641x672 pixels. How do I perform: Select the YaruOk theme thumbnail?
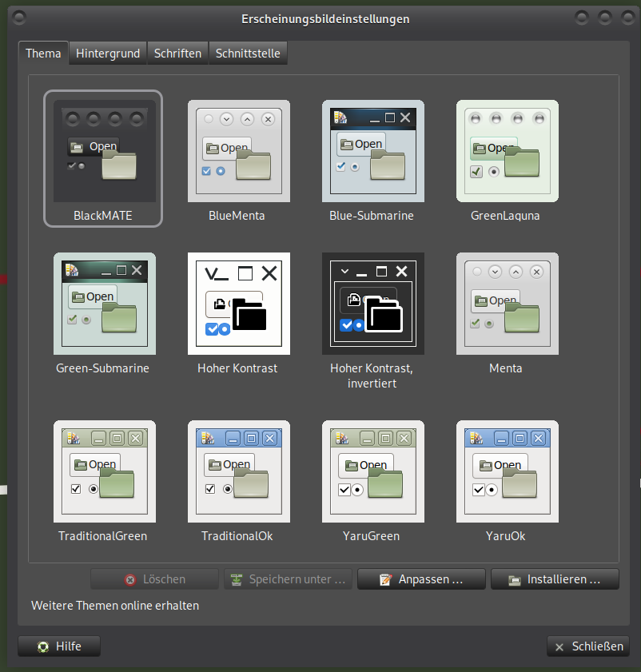pos(507,471)
